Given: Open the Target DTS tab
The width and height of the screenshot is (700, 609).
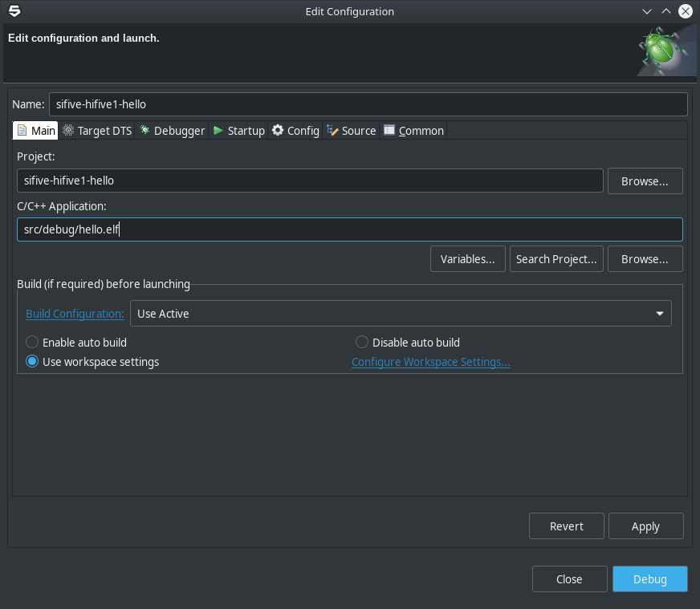Looking at the screenshot, I should (x=97, y=131).
